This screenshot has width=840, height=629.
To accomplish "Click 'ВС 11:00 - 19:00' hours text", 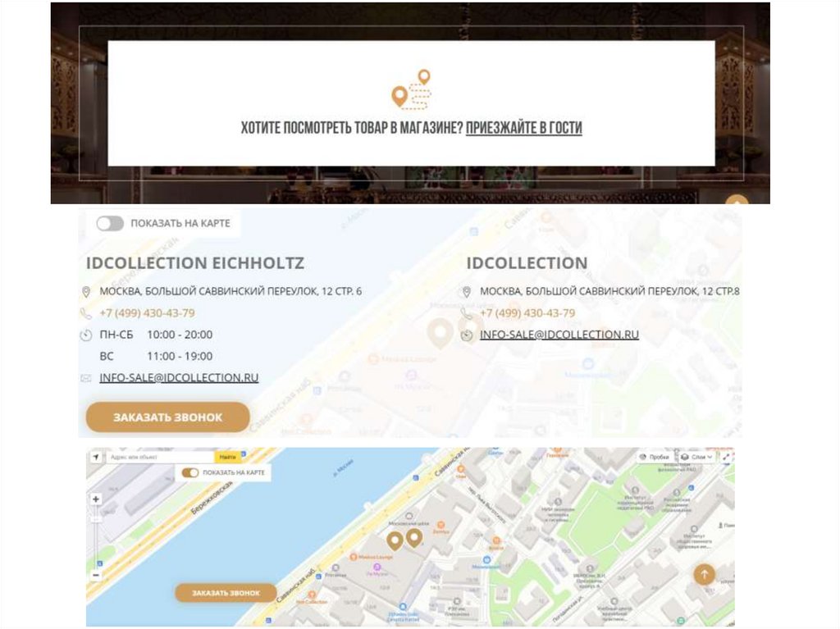I will coord(156,356).
